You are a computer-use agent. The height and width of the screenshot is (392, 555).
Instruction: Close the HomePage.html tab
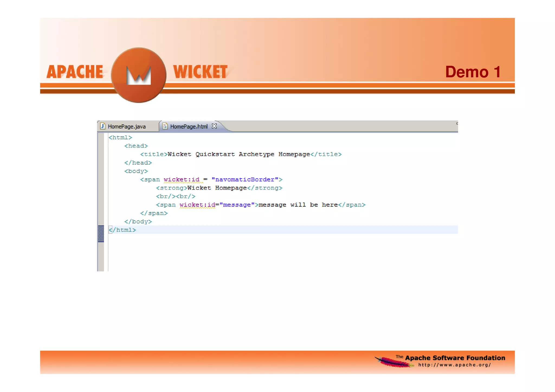pos(214,126)
